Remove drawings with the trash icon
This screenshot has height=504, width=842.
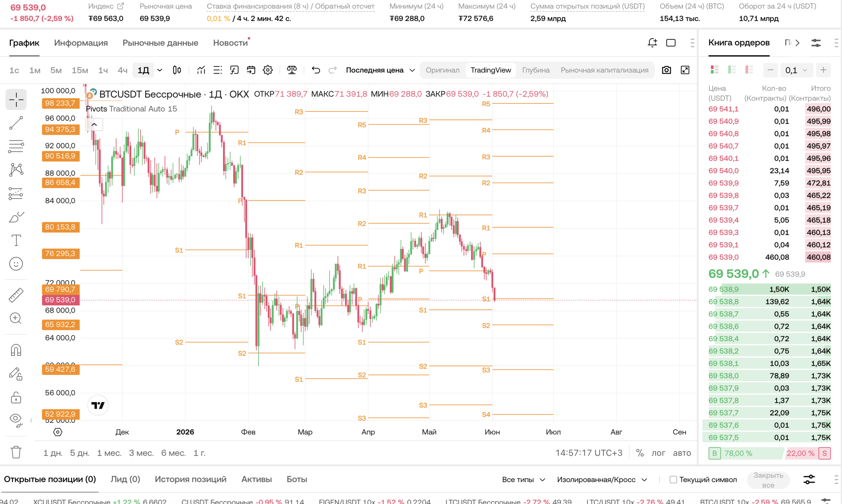pyautogui.click(x=16, y=452)
